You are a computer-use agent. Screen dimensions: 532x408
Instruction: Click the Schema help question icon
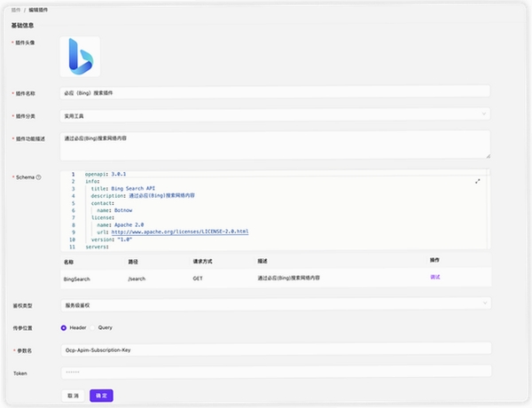(39, 177)
